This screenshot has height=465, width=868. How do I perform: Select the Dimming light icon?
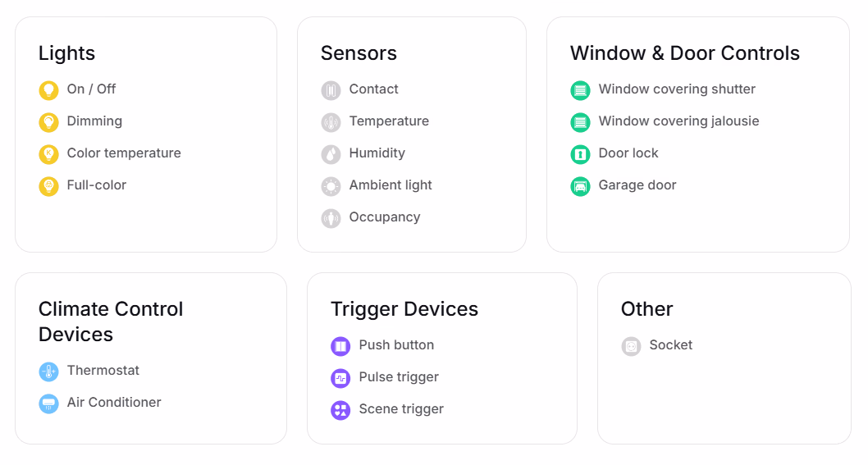[x=48, y=122]
